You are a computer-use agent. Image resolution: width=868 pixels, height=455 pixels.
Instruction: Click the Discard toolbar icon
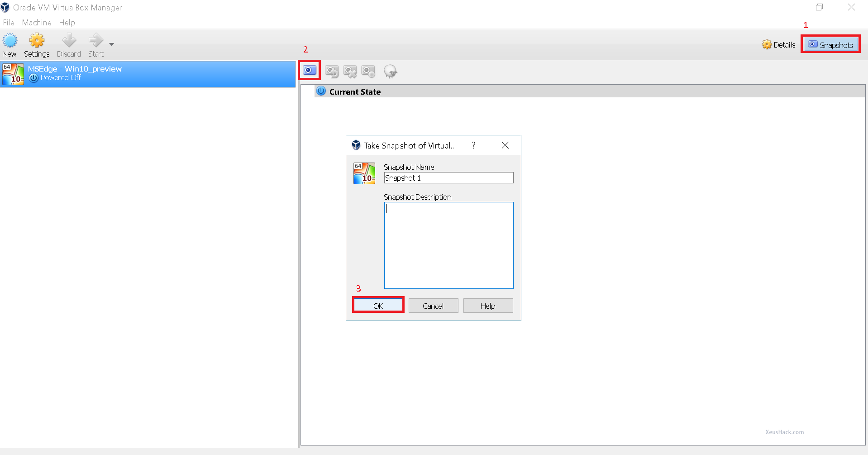pyautogui.click(x=69, y=40)
